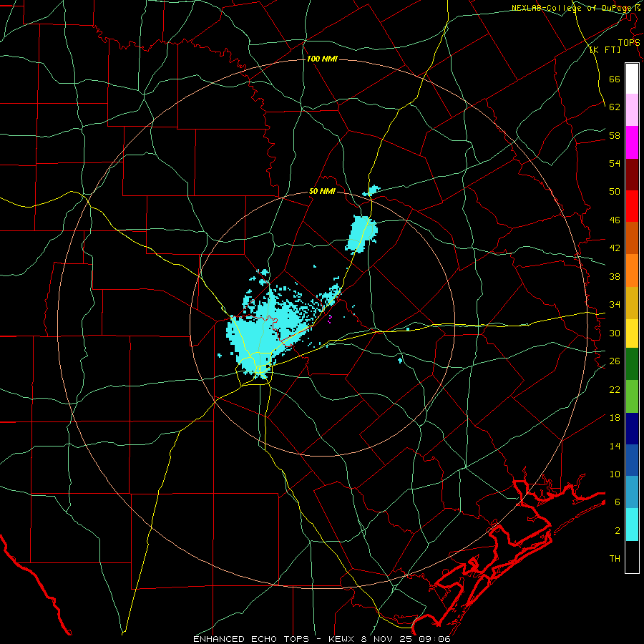Click the [K FT] units label
The image size is (644, 644).
coord(605,49)
